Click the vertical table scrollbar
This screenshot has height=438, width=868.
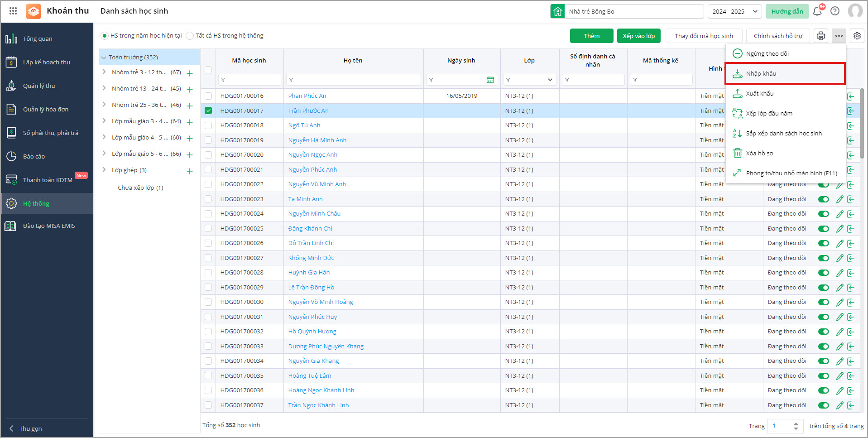coord(862,123)
